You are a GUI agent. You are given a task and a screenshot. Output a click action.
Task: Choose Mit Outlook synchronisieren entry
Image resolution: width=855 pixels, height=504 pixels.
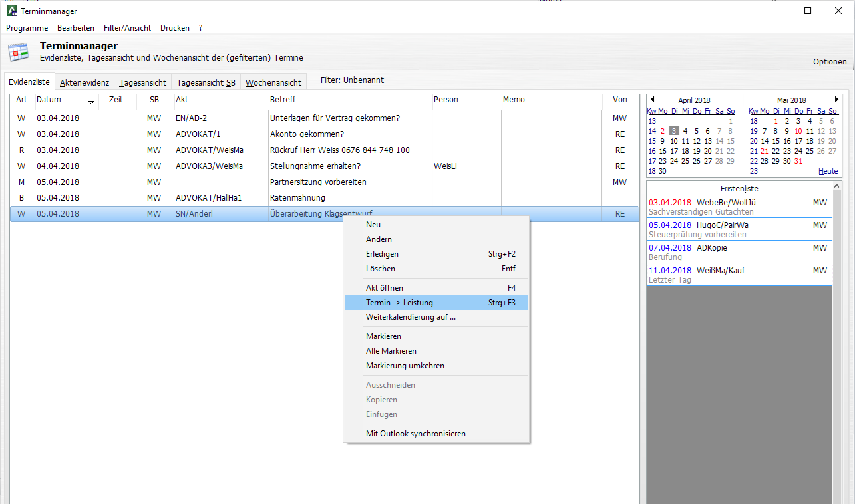(x=436, y=434)
